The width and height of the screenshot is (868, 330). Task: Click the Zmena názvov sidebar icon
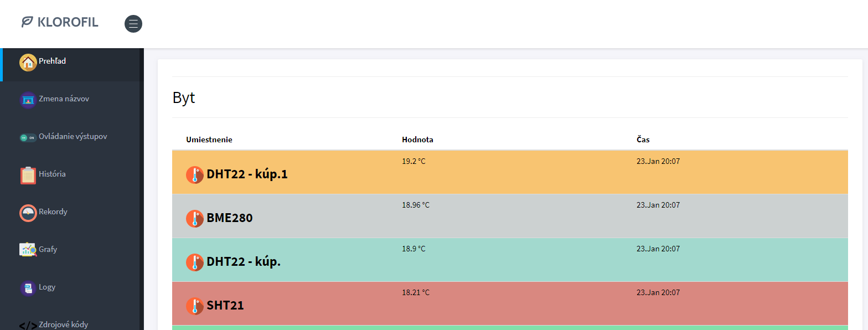[x=28, y=100]
